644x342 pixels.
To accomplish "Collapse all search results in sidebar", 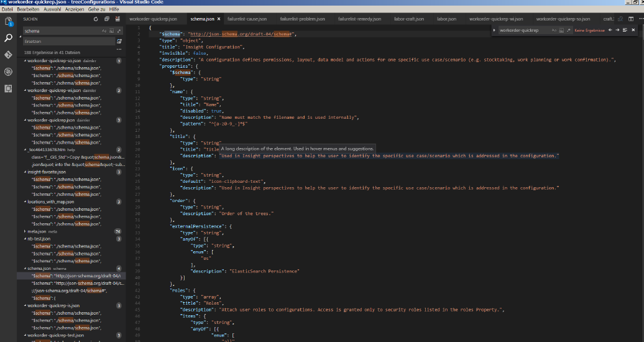I will coord(107,19).
